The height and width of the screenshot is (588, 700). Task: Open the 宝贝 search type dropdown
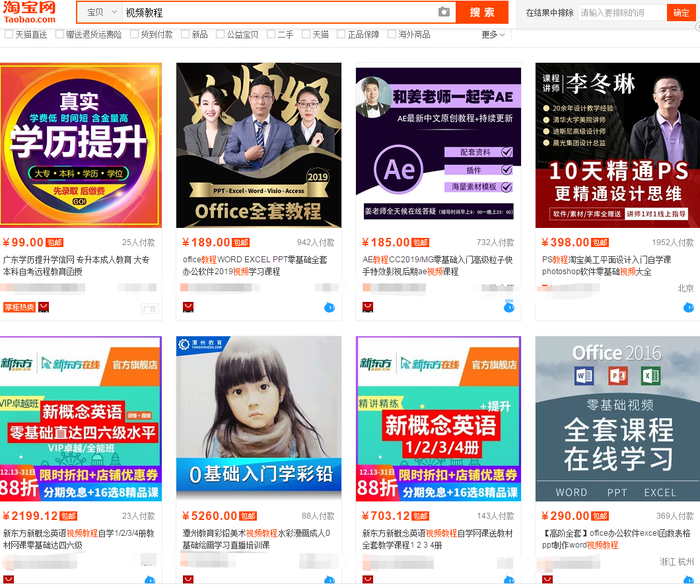[x=100, y=13]
